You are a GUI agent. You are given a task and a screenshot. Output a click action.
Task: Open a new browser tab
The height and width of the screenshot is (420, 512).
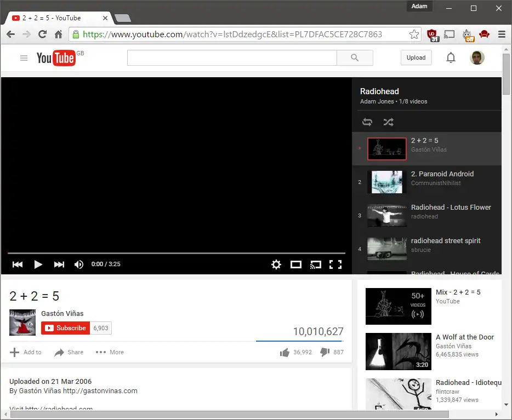[x=123, y=18]
